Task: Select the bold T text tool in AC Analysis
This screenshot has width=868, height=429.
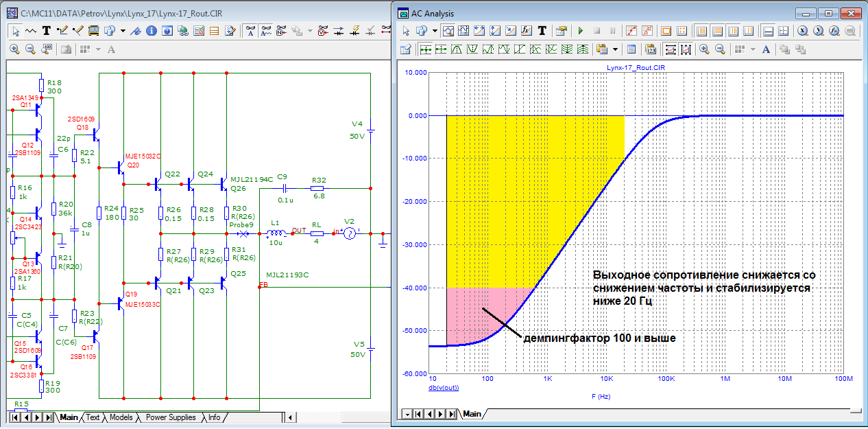Action: [x=542, y=31]
